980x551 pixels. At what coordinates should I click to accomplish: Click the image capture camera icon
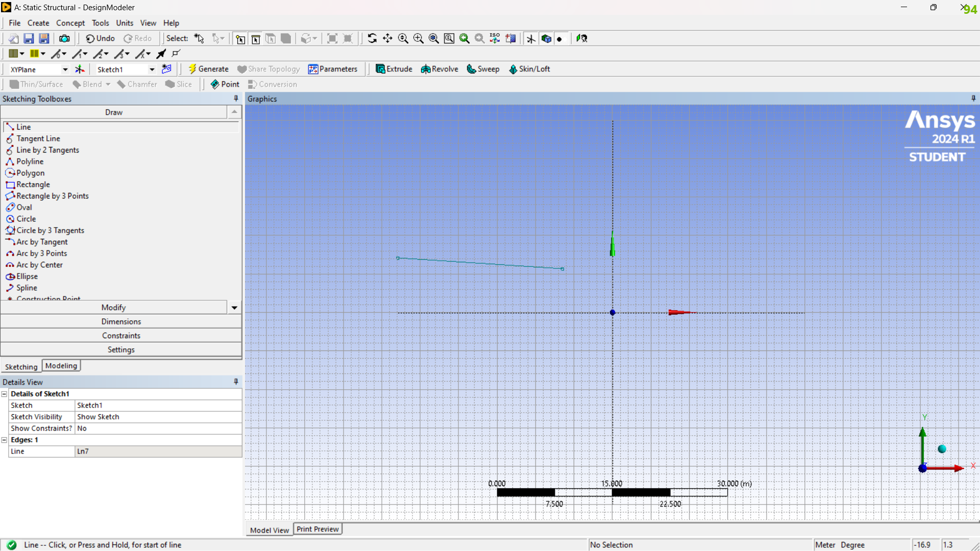click(x=64, y=38)
